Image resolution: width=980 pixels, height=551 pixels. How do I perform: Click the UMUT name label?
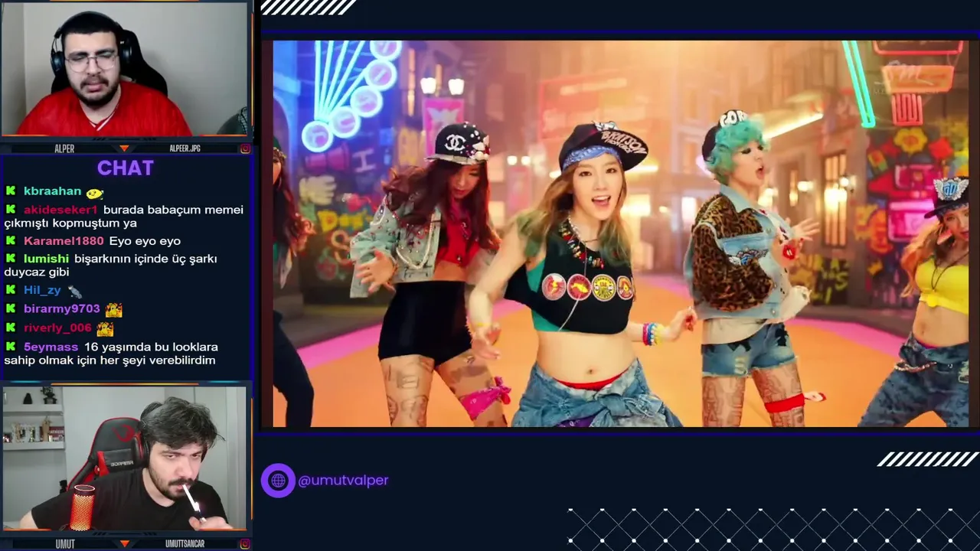click(x=65, y=544)
